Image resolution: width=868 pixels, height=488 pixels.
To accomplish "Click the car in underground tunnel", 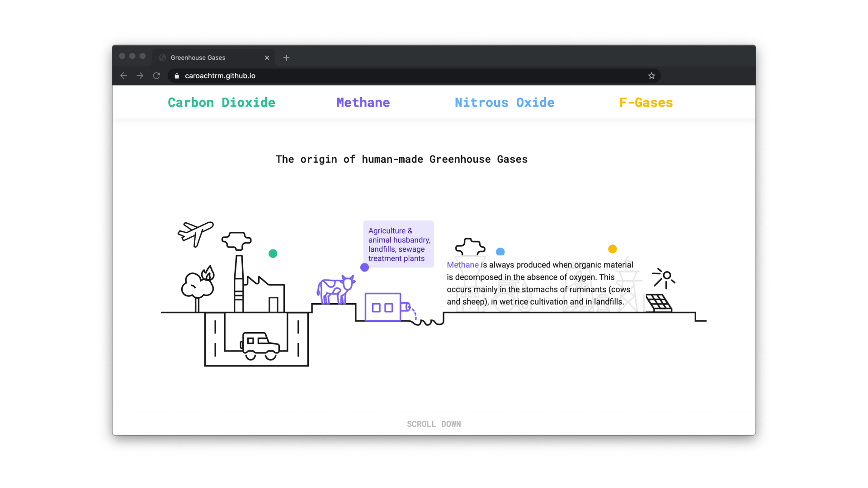I will point(260,346).
